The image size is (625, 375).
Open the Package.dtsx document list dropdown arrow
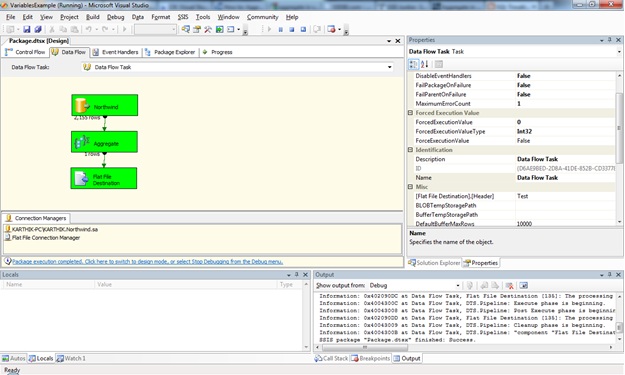[389, 41]
